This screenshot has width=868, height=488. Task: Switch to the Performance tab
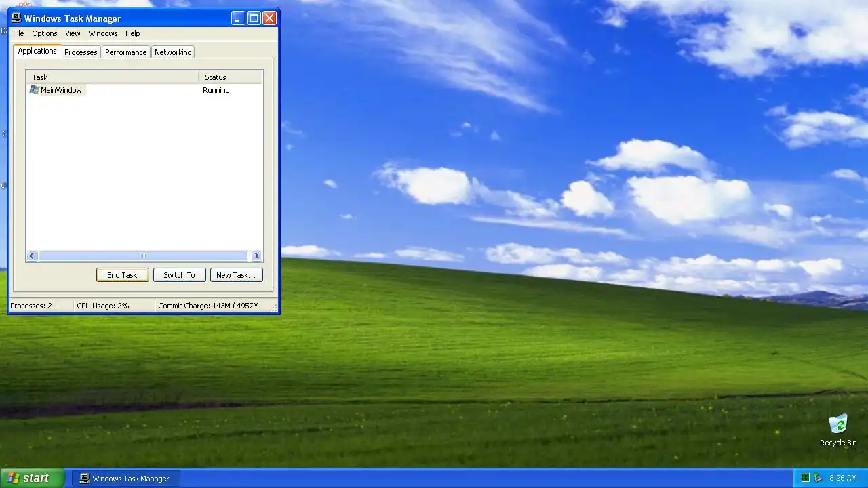pyautogui.click(x=125, y=52)
